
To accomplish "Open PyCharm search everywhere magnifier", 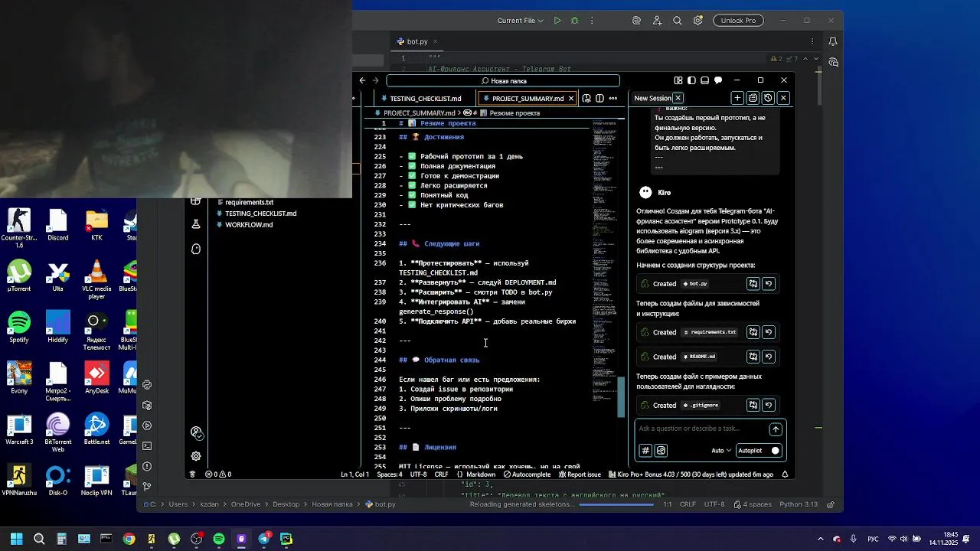I will (x=678, y=21).
